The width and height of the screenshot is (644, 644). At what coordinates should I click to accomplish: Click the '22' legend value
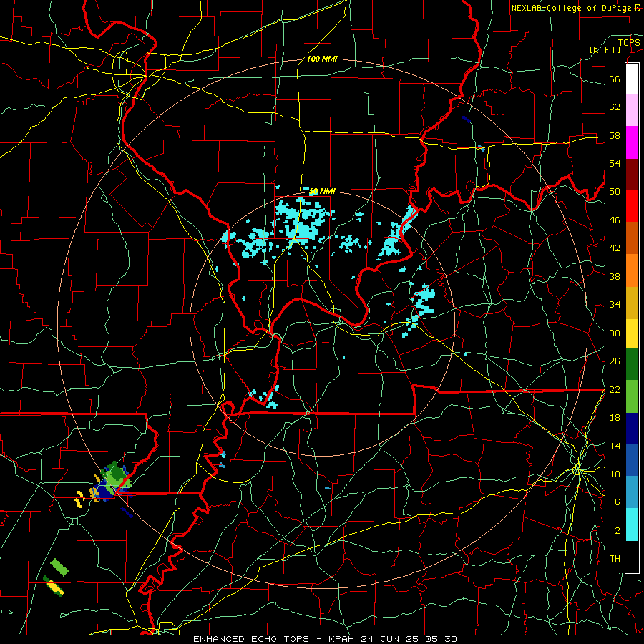pos(615,390)
